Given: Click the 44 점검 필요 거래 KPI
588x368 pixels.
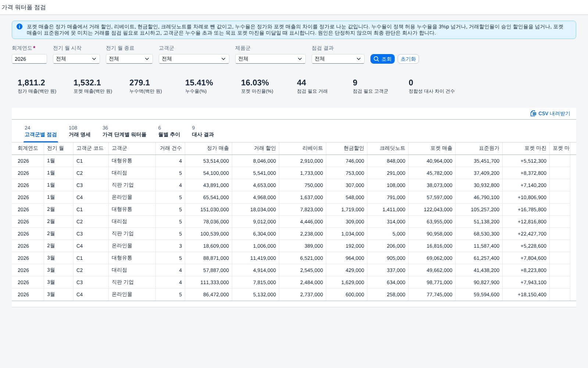Looking at the screenshot, I should [x=301, y=83].
